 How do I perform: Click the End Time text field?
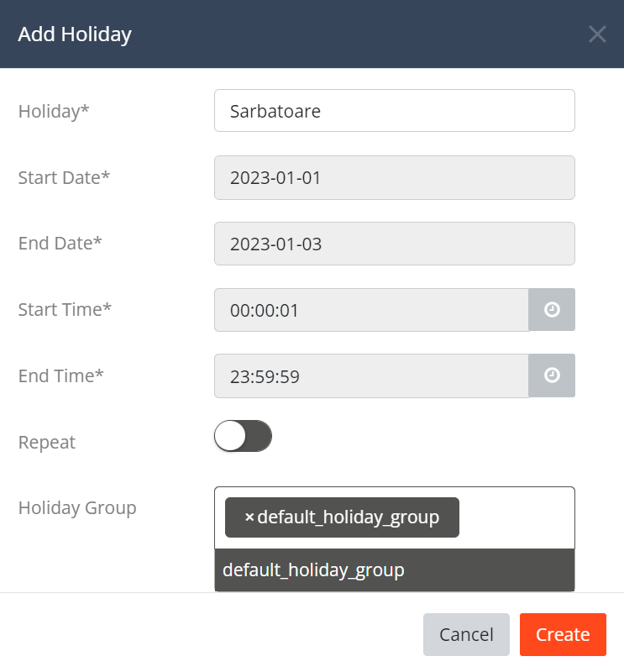tap(371, 375)
